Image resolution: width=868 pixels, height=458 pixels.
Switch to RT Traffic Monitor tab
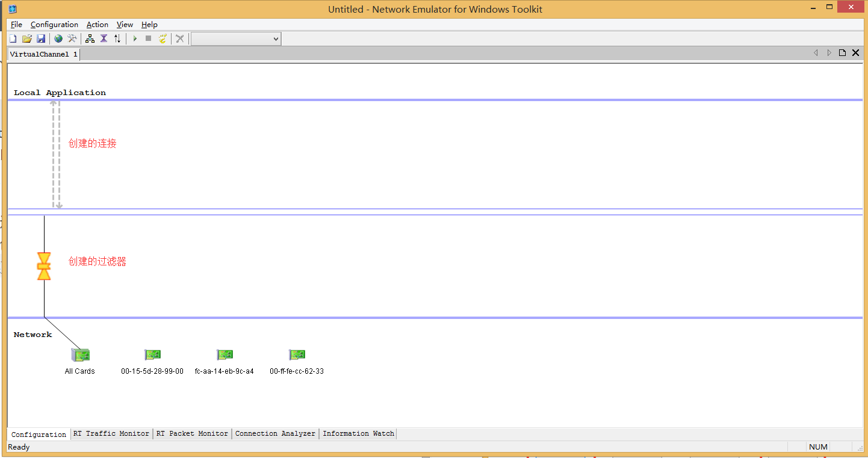pyautogui.click(x=111, y=433)
